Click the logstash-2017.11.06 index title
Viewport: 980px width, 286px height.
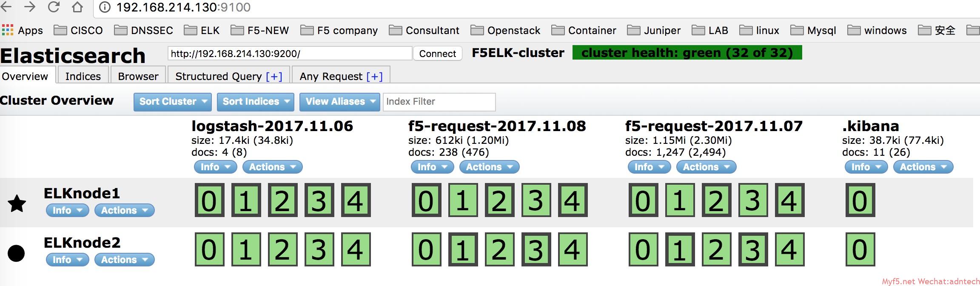tap(272, 126)
